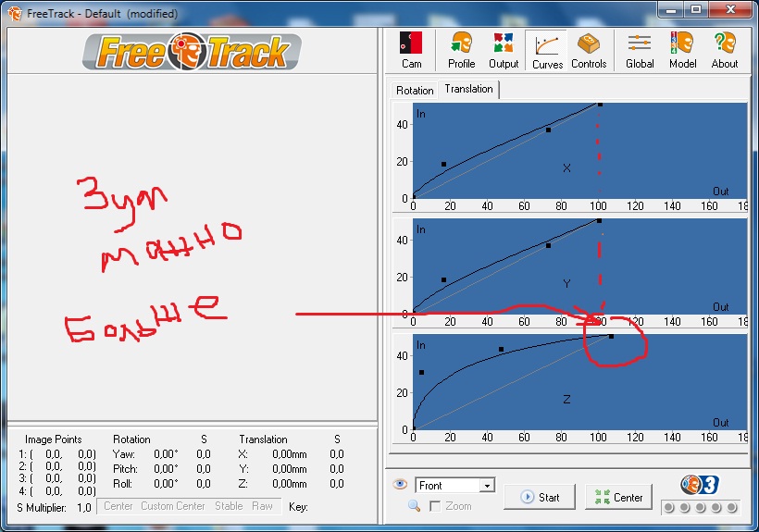Select second control point on Y curve
Viewport: 759px width, 532px height.
[549, 246]
